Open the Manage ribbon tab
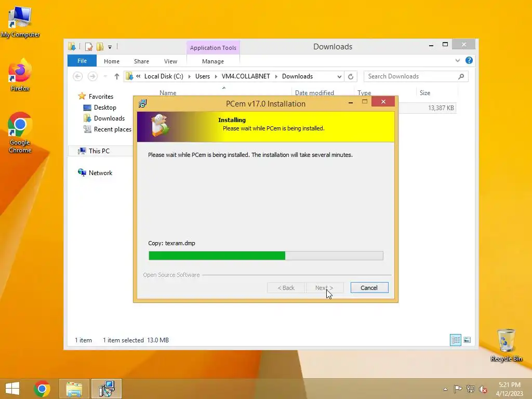The width and height of the screenshot is (532, 399). coord(213,61)
